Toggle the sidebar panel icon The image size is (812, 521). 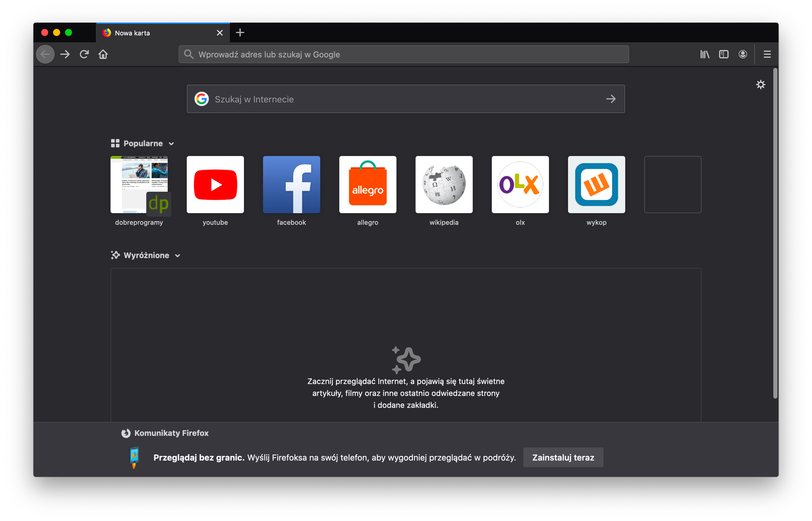pos(724,54)
